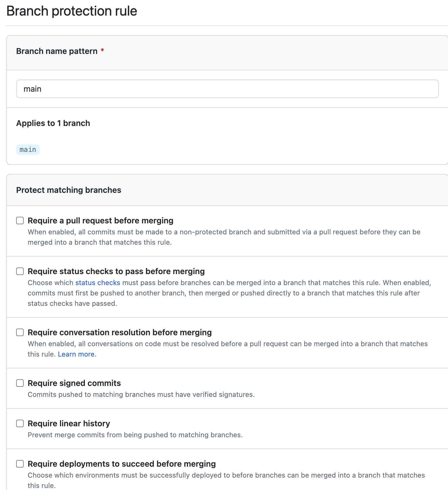This screenshot has height=490, width=448.
Task: Select the "main" branch badge
Action: [28, 149]
